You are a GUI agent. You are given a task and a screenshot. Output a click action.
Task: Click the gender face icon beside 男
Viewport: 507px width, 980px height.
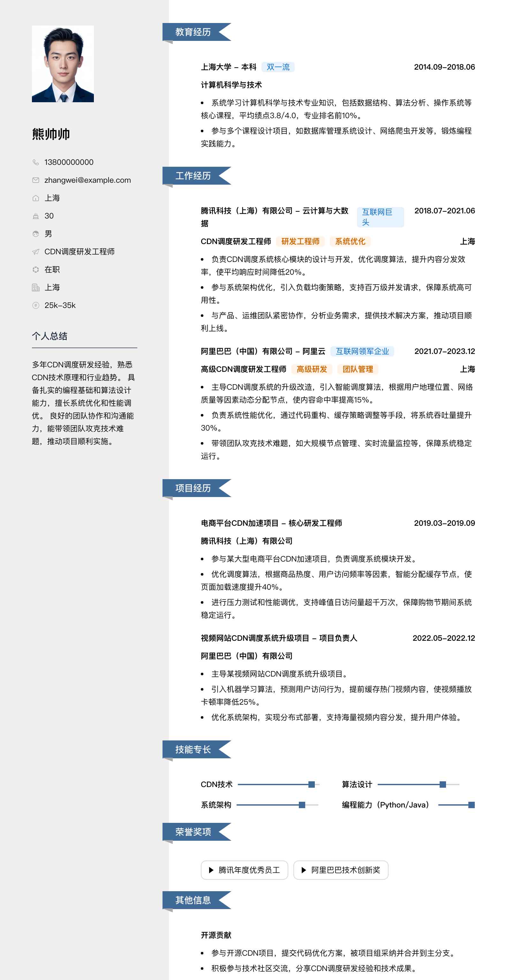36,234
